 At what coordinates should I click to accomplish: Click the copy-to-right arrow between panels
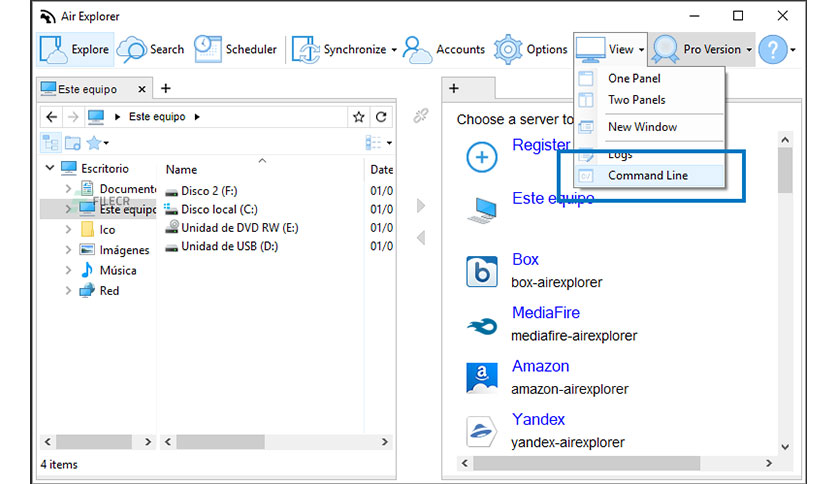click(421, 206)
